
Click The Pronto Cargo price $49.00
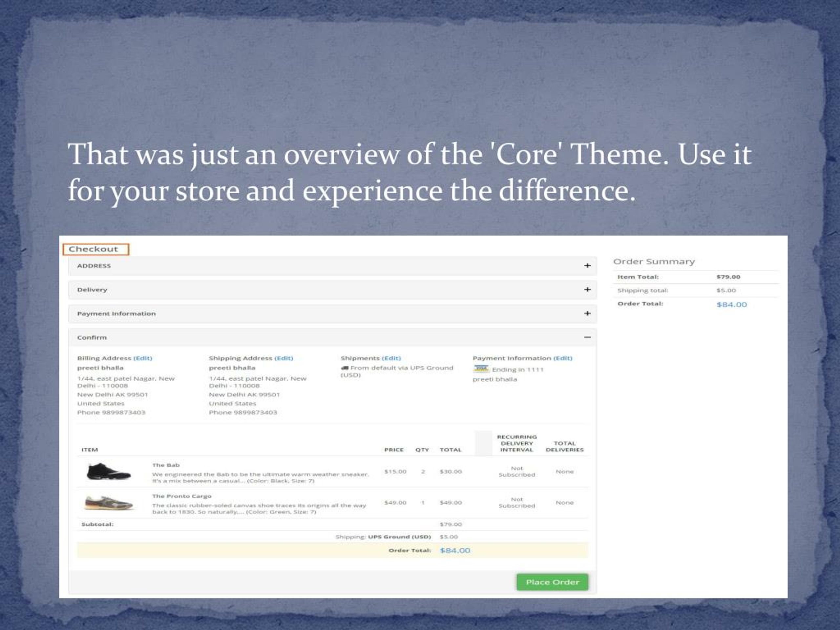pyautogui.click(x=395, y=503)
